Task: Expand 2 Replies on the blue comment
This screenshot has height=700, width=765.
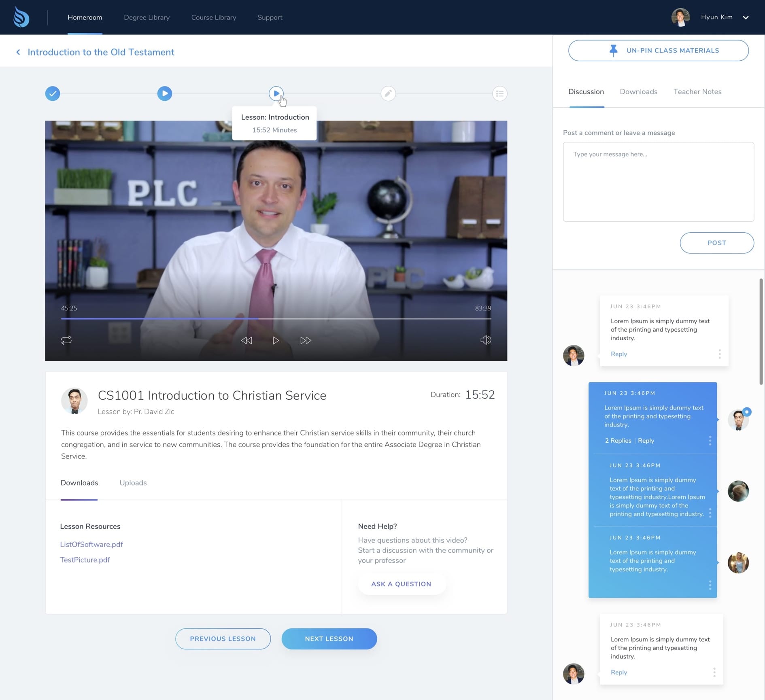Action: click(x=618, y=440)
